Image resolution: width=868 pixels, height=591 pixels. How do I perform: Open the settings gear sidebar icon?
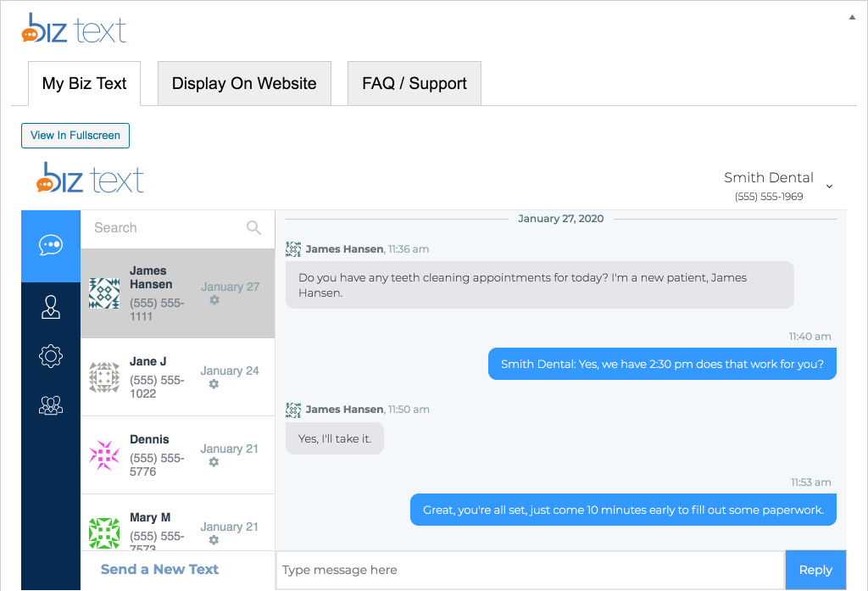(50, 355)
